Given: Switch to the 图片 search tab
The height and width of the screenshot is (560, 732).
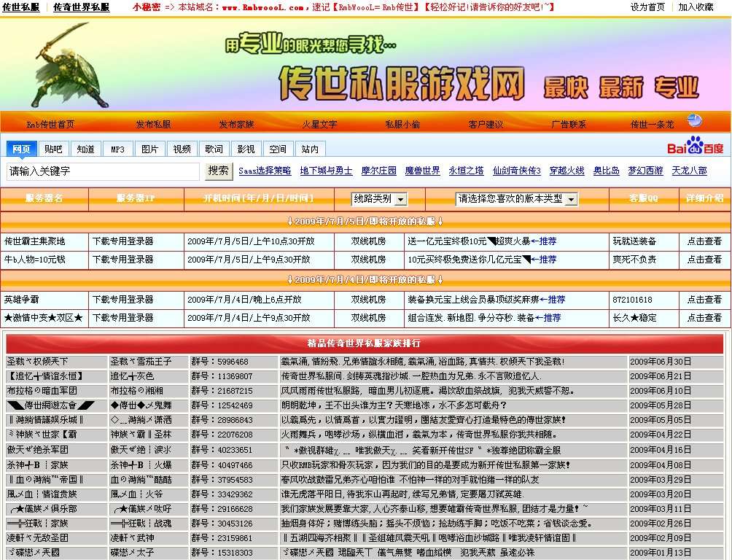Looking at the screenshot, I should click(x=149, y=148).
